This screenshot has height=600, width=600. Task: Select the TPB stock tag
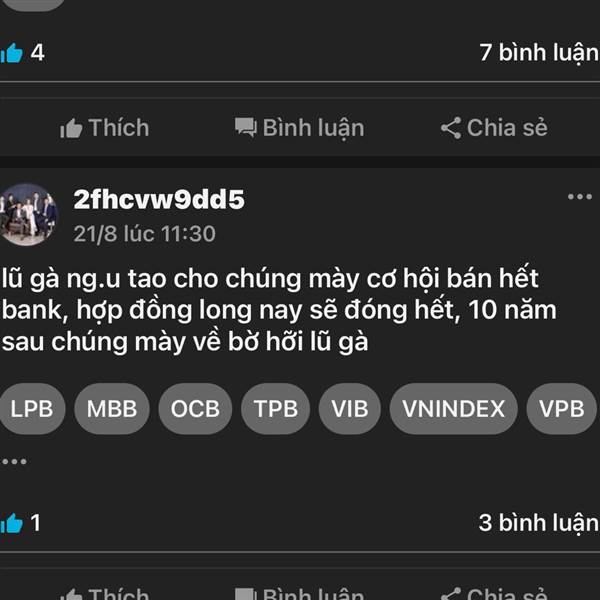pyautogui.click(x=276, y=409)
